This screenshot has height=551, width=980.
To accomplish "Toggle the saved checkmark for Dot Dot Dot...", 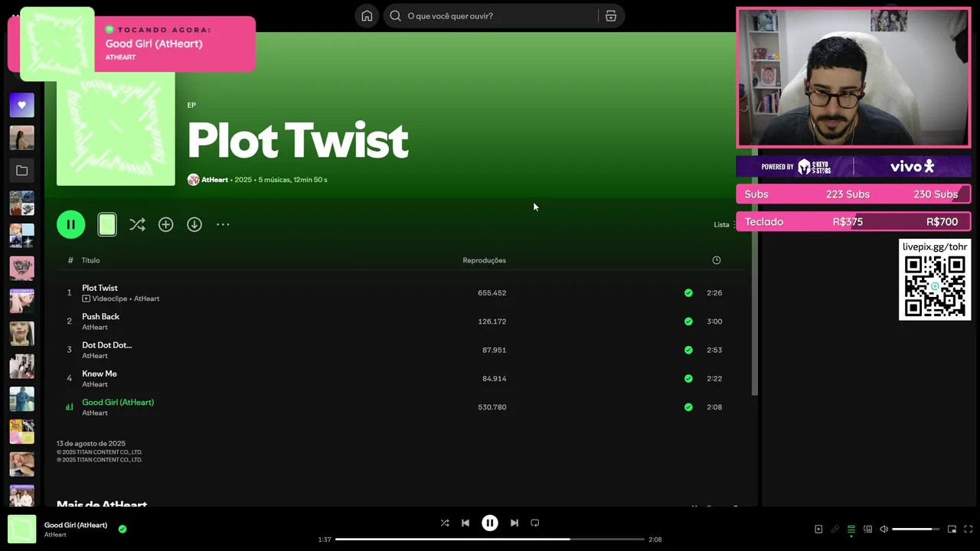I will (x=688, y=350).
